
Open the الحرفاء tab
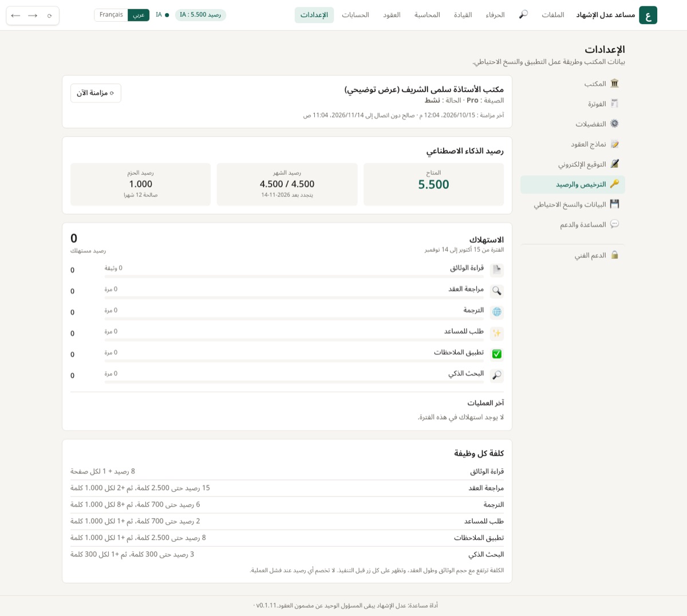pyautogui.click(x=495, y=15)
